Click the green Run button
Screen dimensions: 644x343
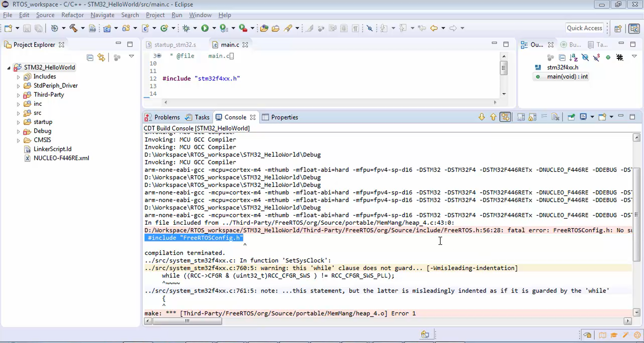(205, 28)
